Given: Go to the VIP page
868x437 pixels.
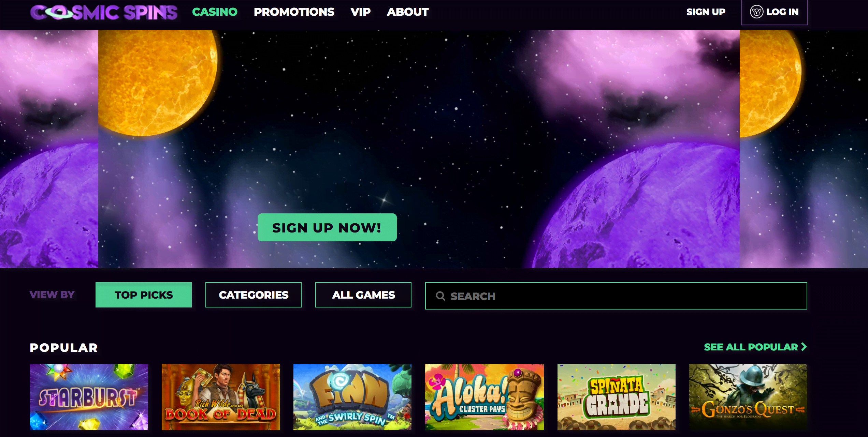Looking at the screenshot, I should [x=361, y=12].
